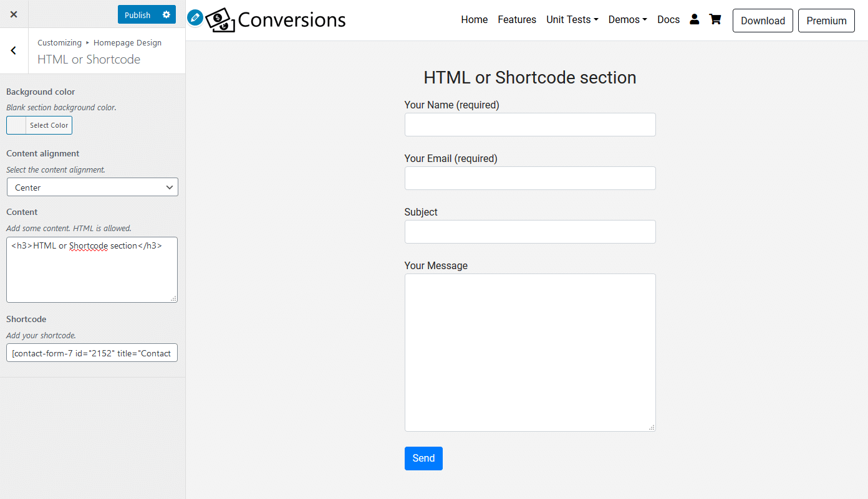This screenshot has height=499, width=868.
Task: Click the Send button
Action: [423, 459]
